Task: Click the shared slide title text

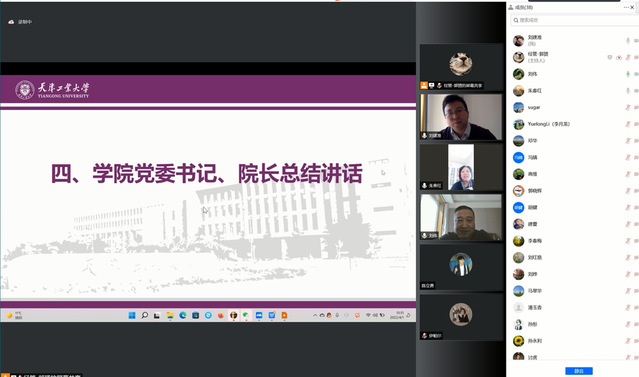Action: (207, 173)
